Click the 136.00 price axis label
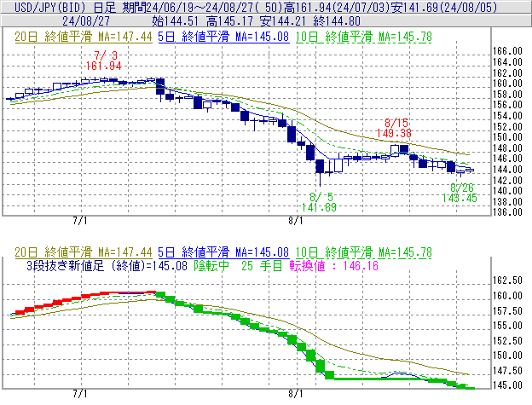 507,212
